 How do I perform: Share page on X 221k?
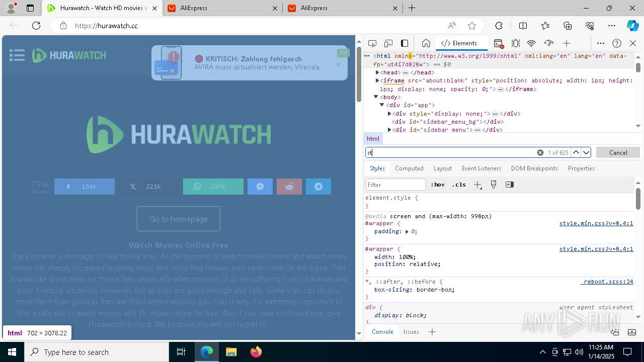click(149, 187)
